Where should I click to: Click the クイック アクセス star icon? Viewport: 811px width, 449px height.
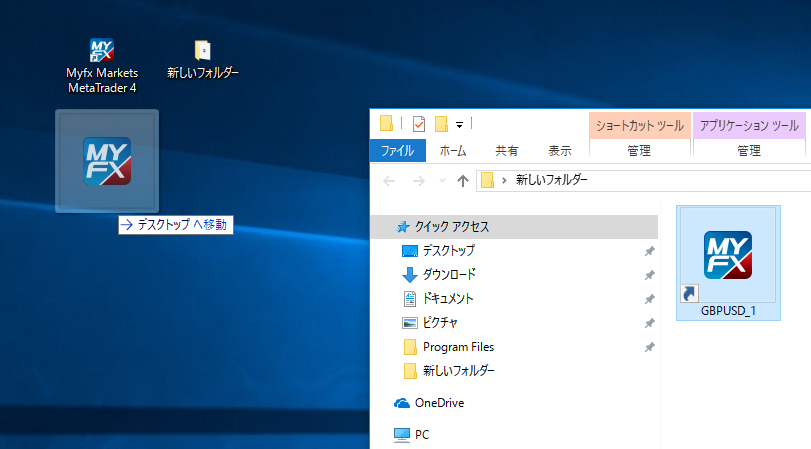tap(402, 227)
